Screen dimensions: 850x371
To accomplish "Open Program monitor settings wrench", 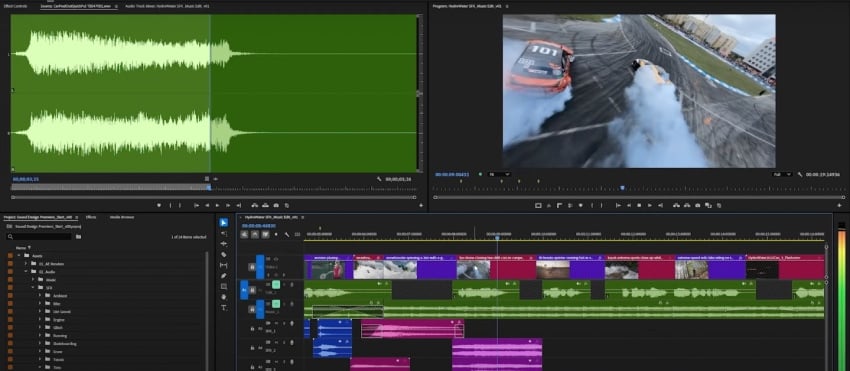I will [801, 175].
